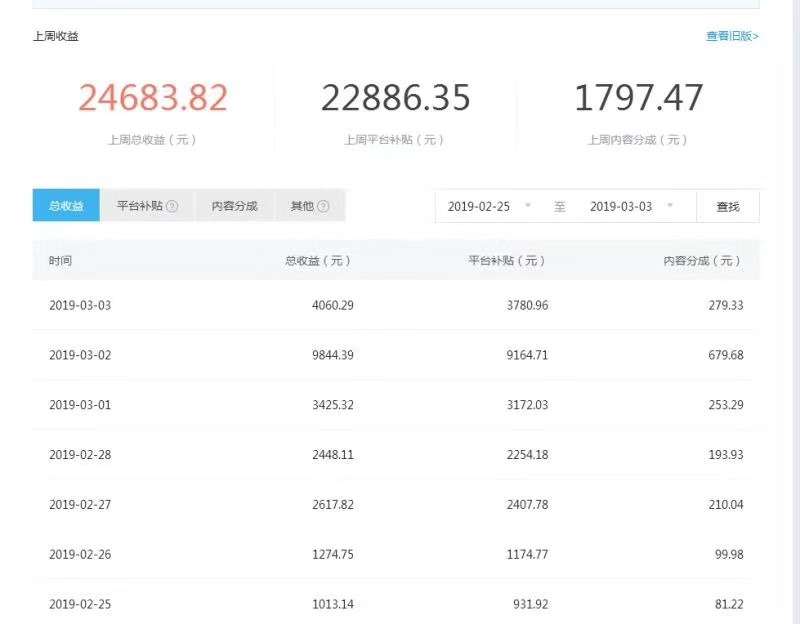800x624 pixels.
Task: Select the 2019-02-28 date row cell
Action: (x=80, y=455)
